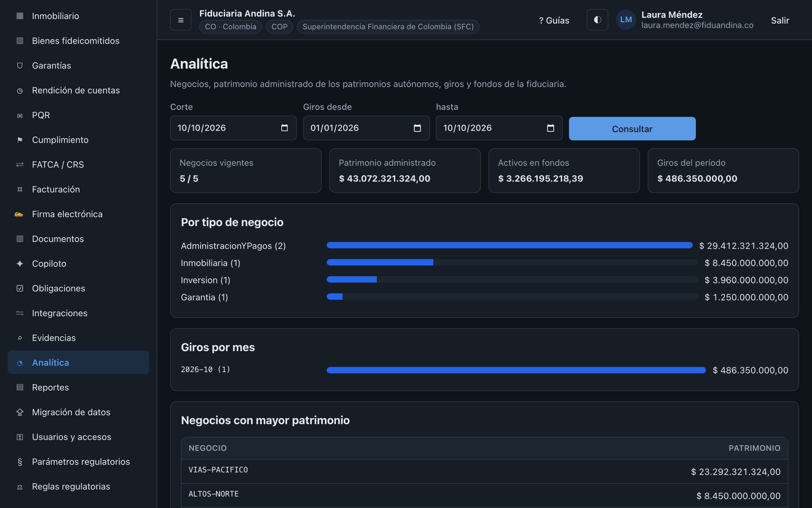Click the PQR envelope icon
This screenshot has height=508, width=812.
[x=20, y=115]
